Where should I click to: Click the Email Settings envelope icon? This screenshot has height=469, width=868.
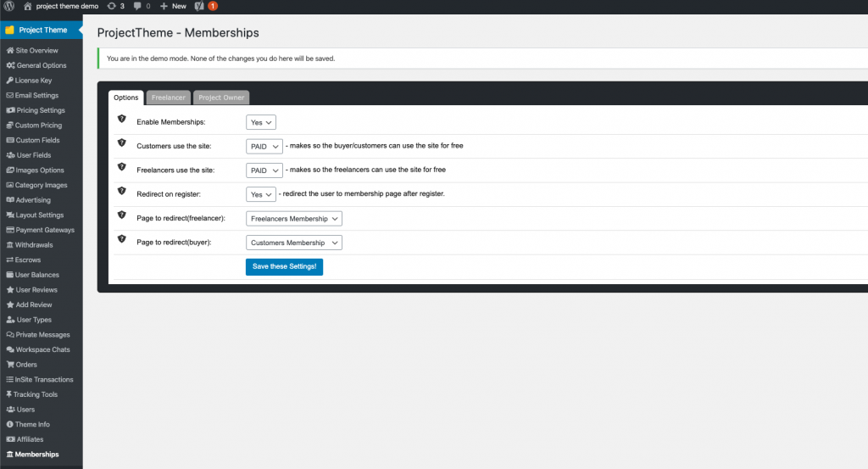(x=9, y=95)
